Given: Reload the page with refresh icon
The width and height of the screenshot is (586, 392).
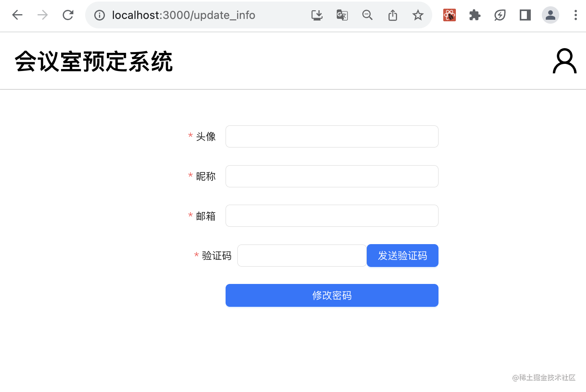Looking at the screenshot, I should click(68, 15).
